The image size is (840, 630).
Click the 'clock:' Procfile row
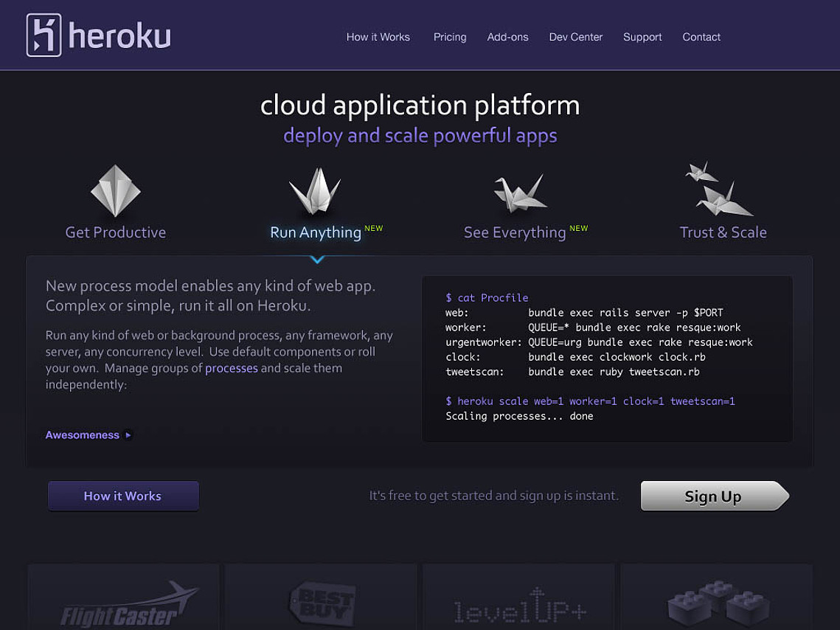pyautogui.click(x=575, y=357)
